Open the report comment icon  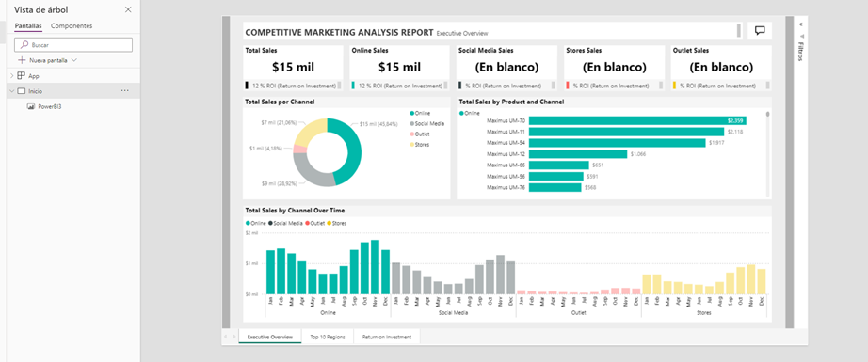tap(760, 31)
